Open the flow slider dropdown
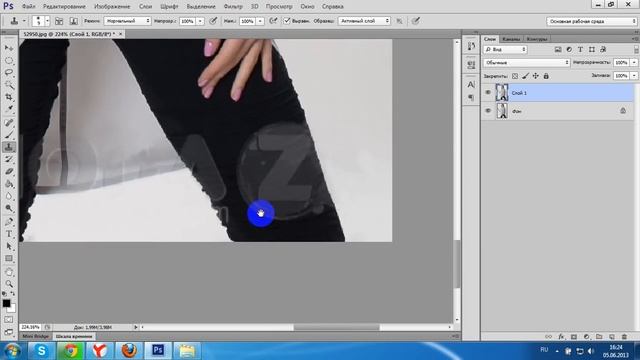Image resolution: width=640 pixels, height=360 pixels. pos(260,21)
